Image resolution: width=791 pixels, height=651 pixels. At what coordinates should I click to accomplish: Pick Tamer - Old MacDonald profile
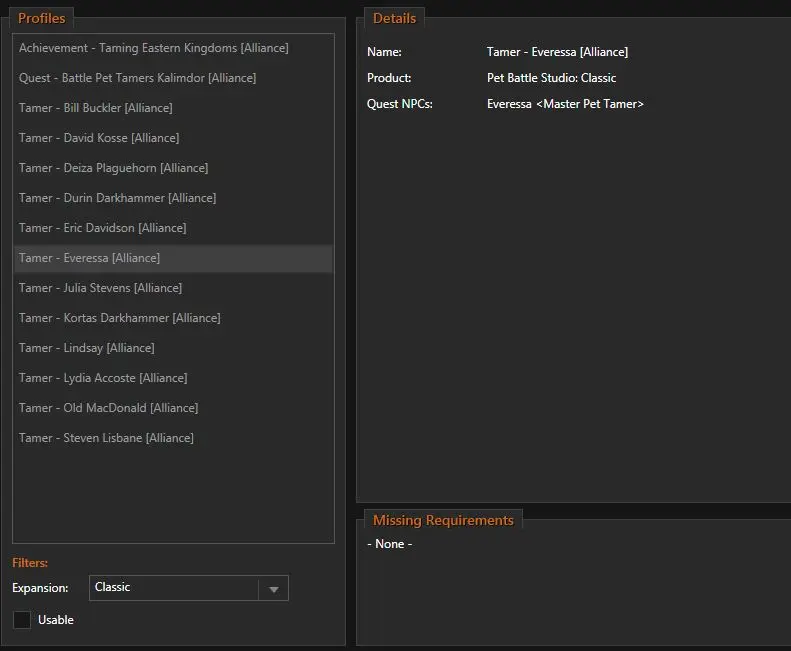tap(173, 408)
